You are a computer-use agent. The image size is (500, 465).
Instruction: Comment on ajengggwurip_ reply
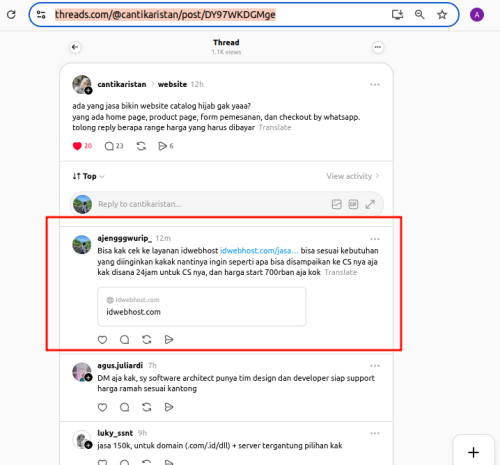point(125,340)
